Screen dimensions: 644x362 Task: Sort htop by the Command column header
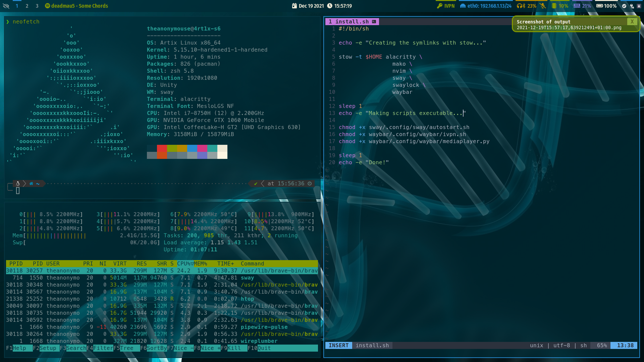click(252, 263)
